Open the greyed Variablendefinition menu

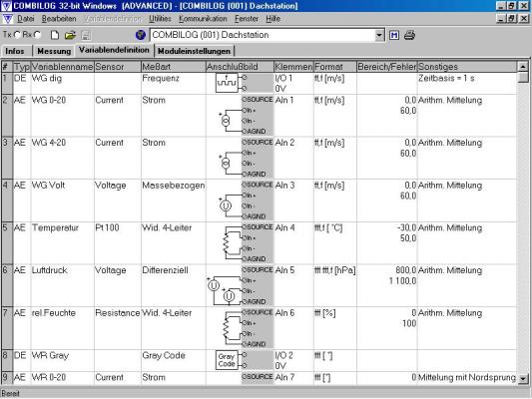pos(113,19)
